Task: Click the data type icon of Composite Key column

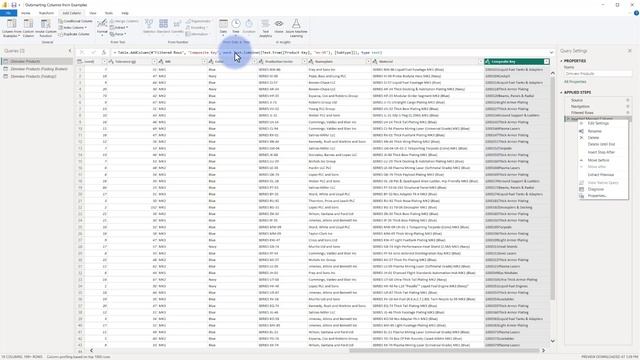Action: (x=488, y=62)
